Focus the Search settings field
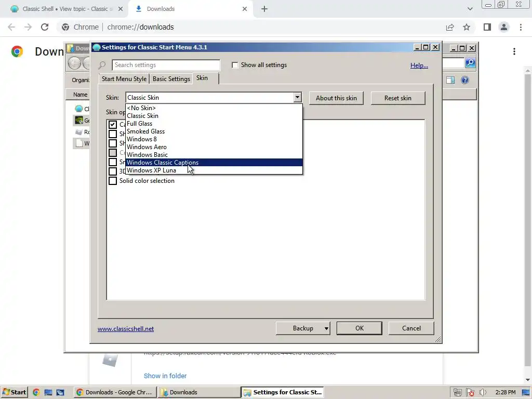This screenshot has height=399, width=532. pyautogui.click(x=166, y=65)
